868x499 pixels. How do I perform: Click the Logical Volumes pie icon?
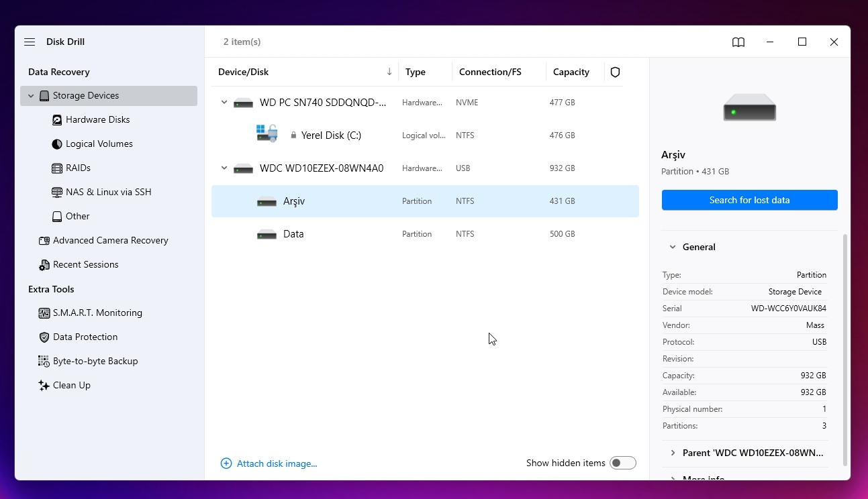(x=57, y=144)
